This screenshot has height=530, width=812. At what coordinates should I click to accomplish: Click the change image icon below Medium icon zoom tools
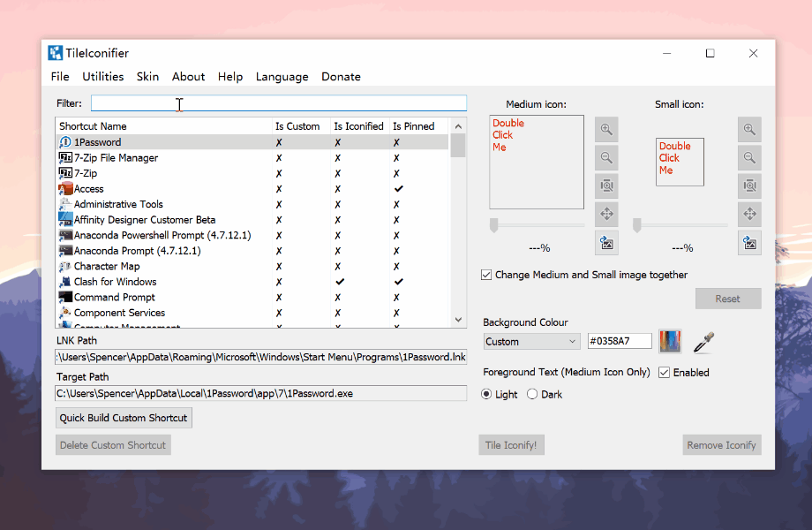tap(606, 242)
